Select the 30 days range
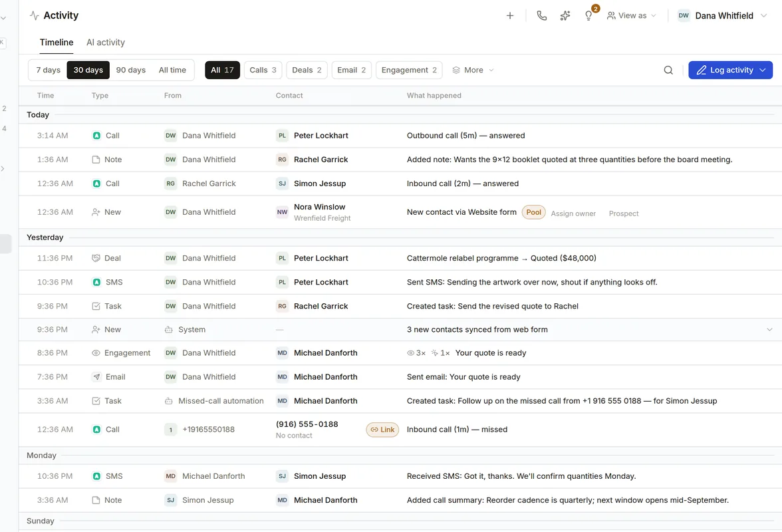782x532 pixels. (88, 70)
